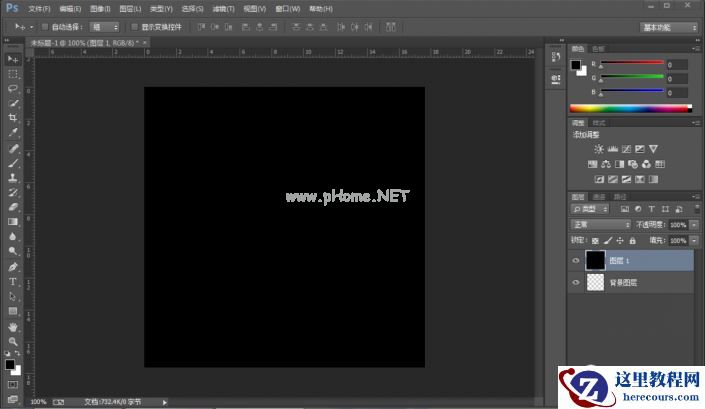Open the status bar info arrow
Image resolution: width=705 pixels, height=409 pixels.
(165, 402)
